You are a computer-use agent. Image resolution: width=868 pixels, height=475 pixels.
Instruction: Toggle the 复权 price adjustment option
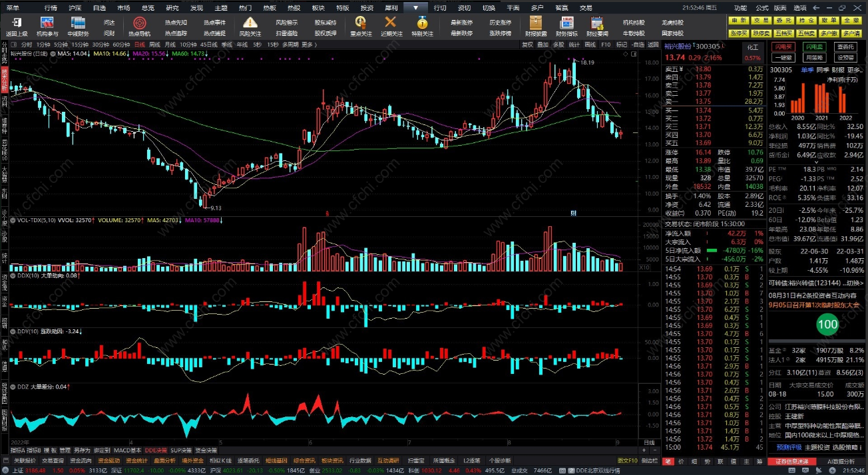[527, 45]
